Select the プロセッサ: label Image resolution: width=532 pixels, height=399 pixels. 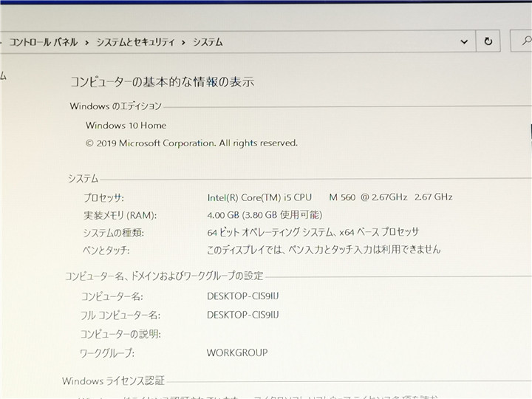pyautogui.click(x=104, y=198)
